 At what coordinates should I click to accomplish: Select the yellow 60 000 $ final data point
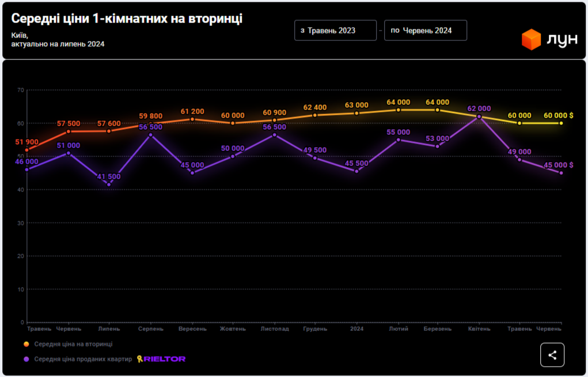tap(561, 123)
